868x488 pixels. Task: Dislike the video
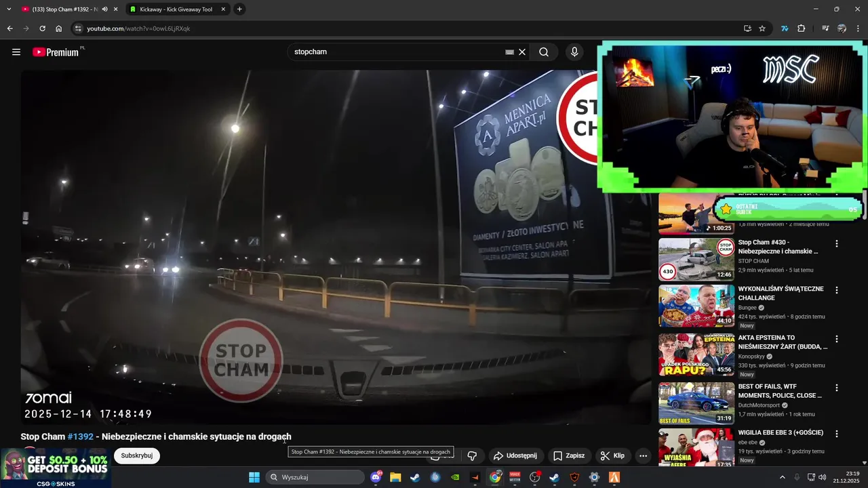[472, 455]
